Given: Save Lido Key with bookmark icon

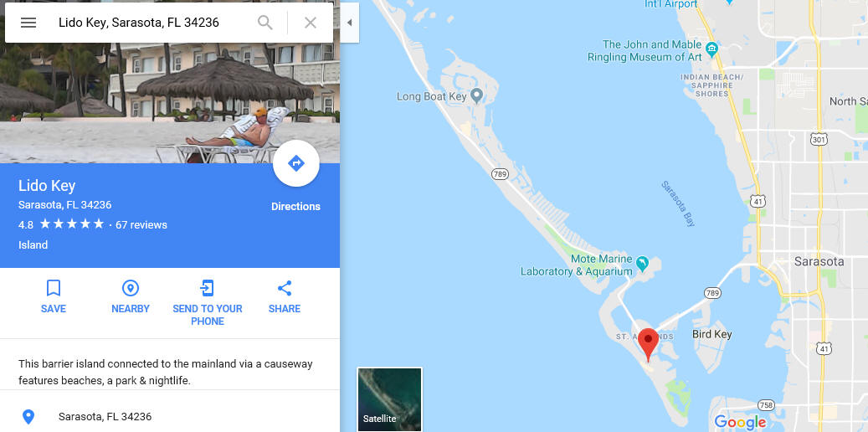Looking at the screenshot, I should tap(53, 297).
